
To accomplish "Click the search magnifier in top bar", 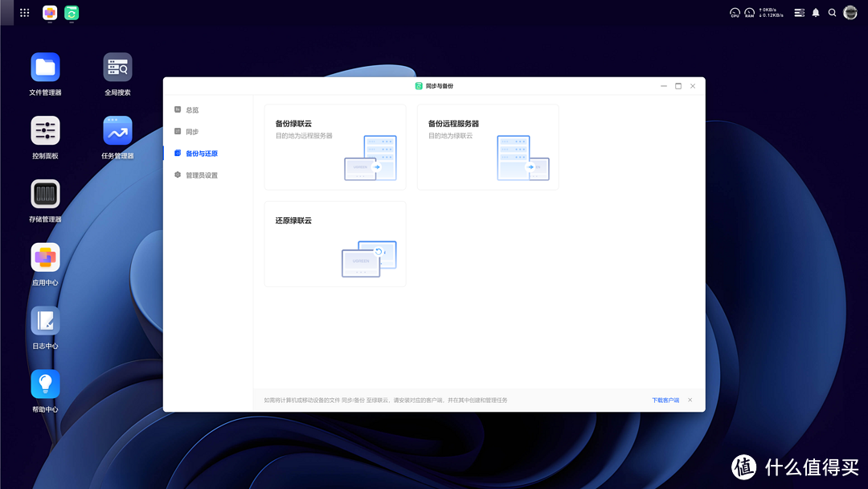I will click(832, 13).
